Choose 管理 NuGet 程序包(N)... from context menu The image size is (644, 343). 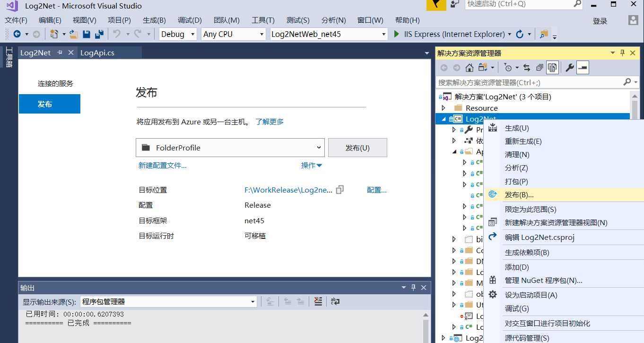tap(564, 280)
